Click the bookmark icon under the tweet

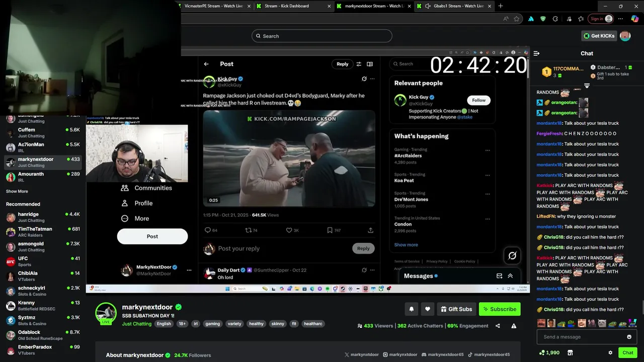tap(330, 230)
